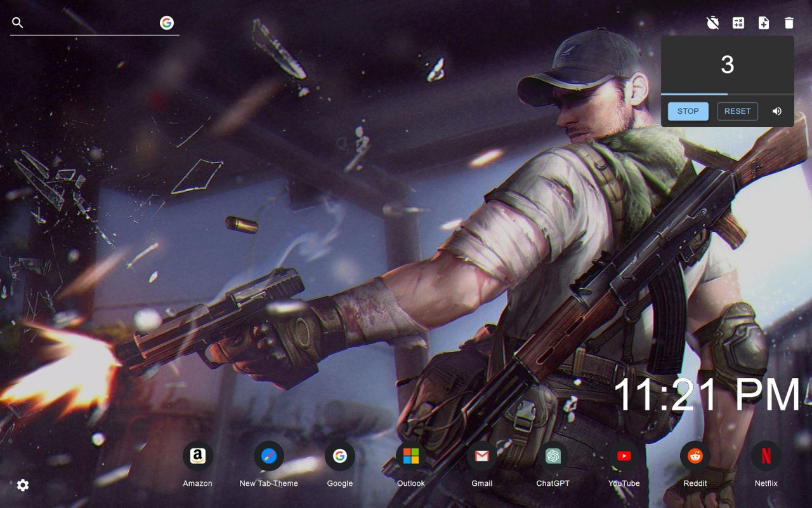The image size is (812, 508).
Task: Open the New Tab Theme shortcut
Action: pyautogui.click(x=269, y=464)
